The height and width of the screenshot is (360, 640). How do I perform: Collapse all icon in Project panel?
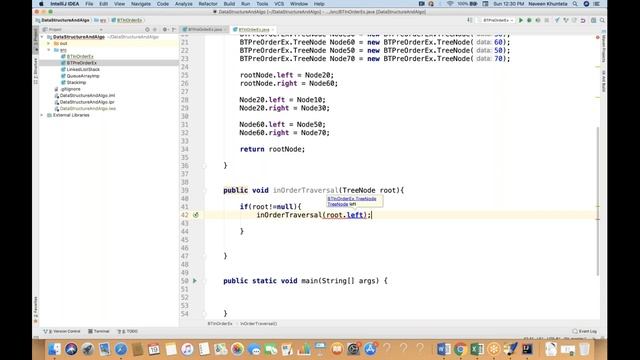point(154,29)
